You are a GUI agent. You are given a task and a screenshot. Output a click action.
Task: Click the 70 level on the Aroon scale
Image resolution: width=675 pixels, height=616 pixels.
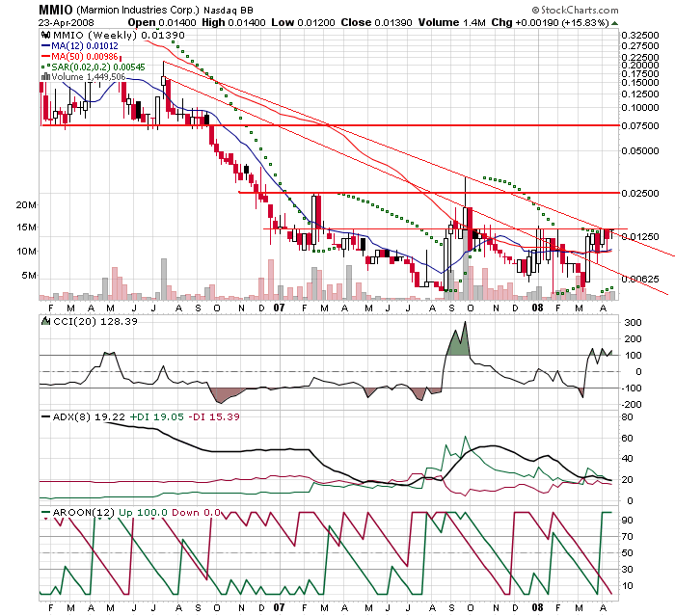627,536
